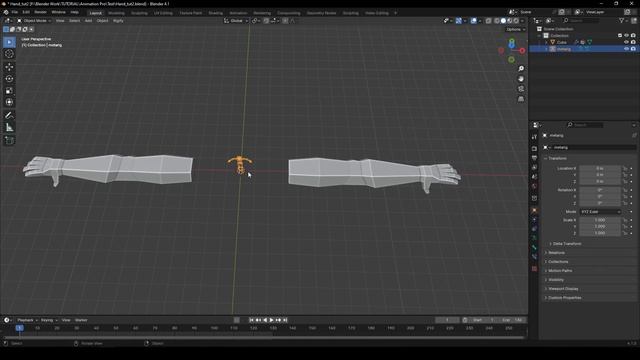Toggle snapping magnet icon
The height and width of the screenshot is (360, 640).
click(266, 21)
